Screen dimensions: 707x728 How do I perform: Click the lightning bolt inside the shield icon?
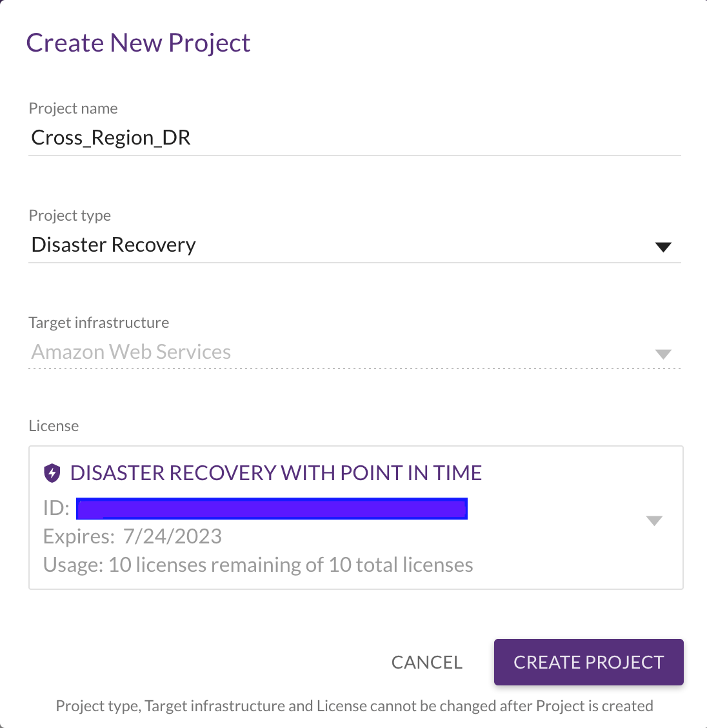pyautogui.click(x=52, y=472)
